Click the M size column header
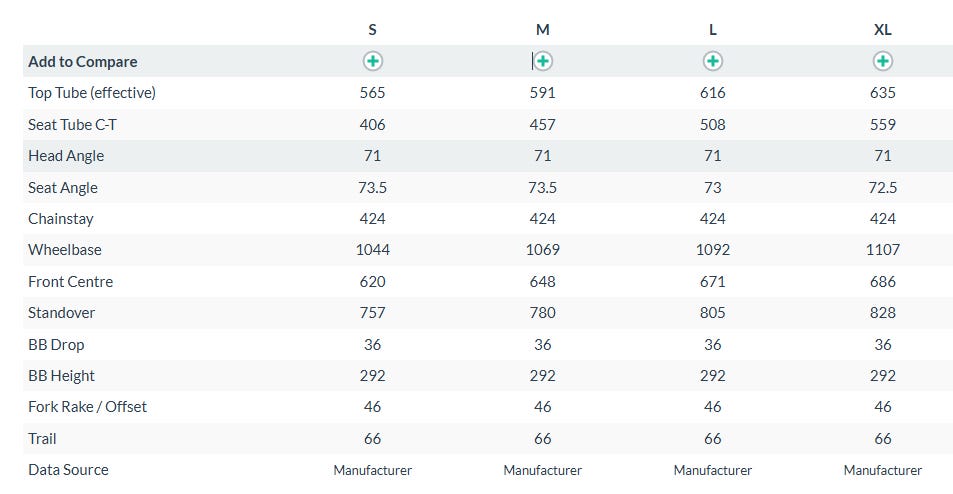The width and height of the screenshot is (953, 494). [x=543, y=30]
